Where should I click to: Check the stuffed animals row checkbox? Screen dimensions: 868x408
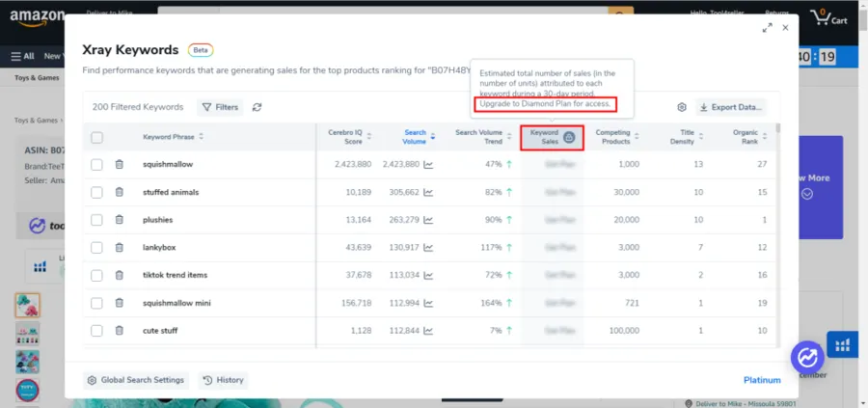[x=96, y=192]
